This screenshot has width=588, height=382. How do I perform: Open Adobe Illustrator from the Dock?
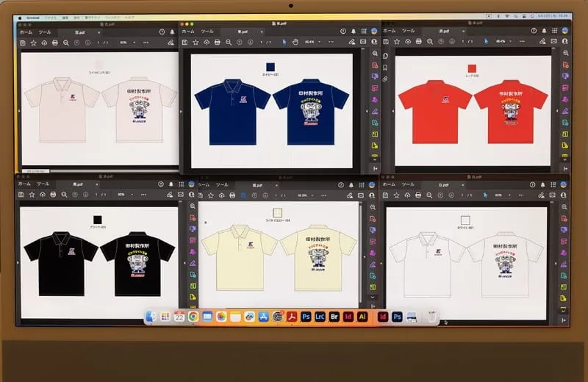point(362,317)
